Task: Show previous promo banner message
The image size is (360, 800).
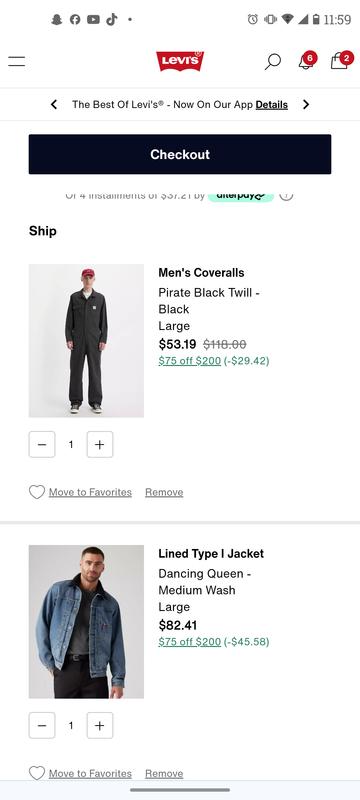Action: coord(54,105)
